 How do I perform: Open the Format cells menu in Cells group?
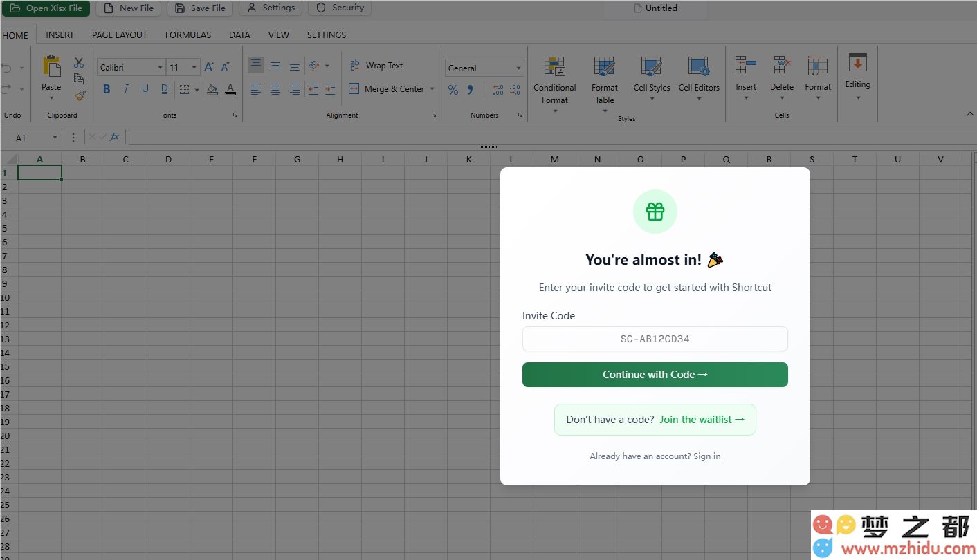[818, 78]
